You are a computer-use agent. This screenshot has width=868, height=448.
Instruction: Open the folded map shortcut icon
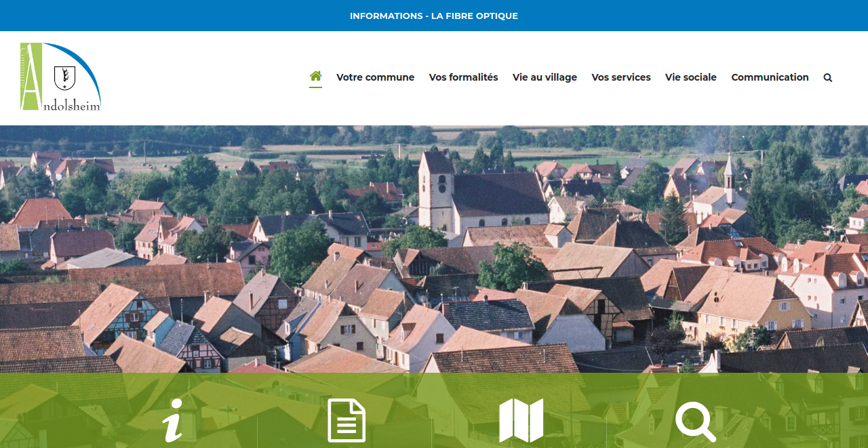521,420
